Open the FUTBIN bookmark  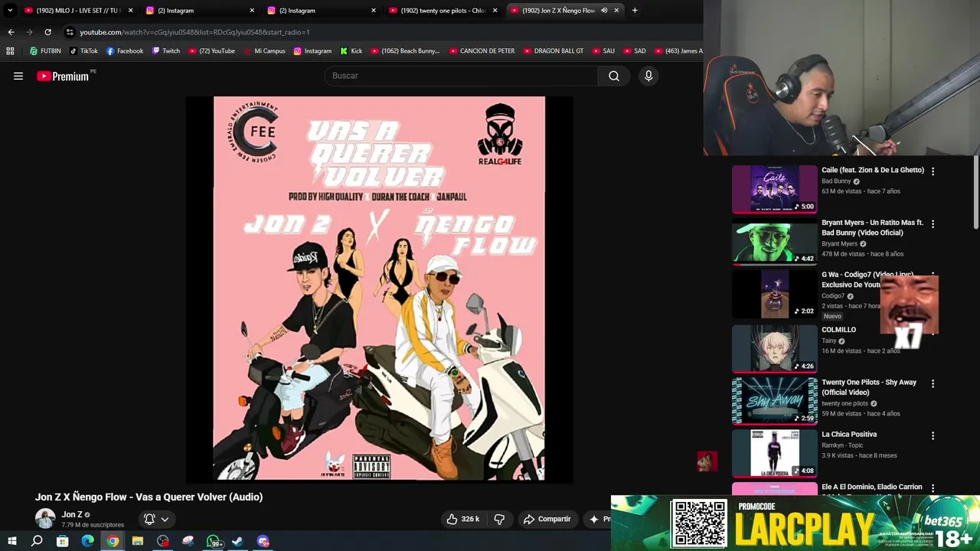[x=45, y=51]
